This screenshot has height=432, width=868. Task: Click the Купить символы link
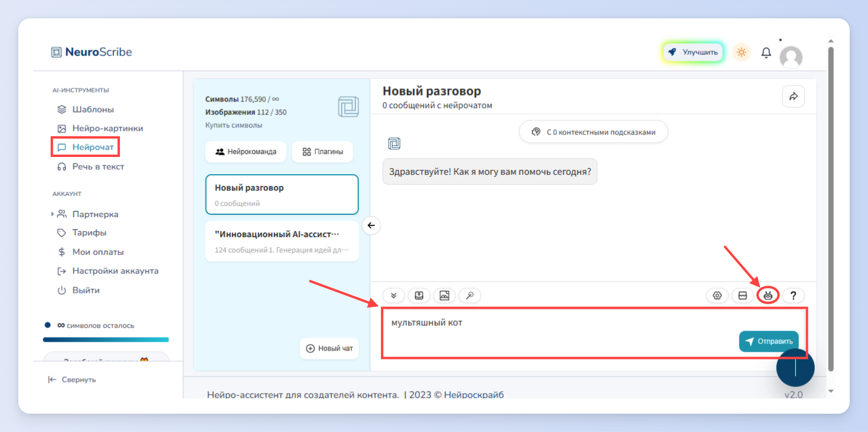[x=234, y=125]
